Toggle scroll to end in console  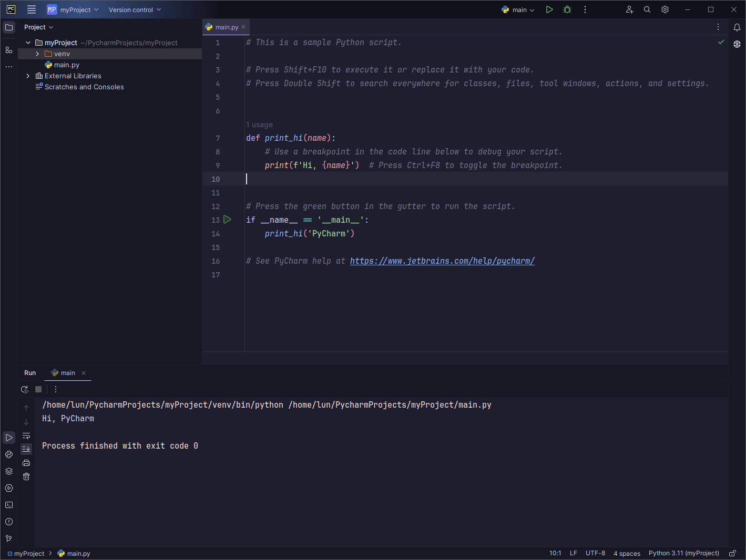click(x=26, y=449)
